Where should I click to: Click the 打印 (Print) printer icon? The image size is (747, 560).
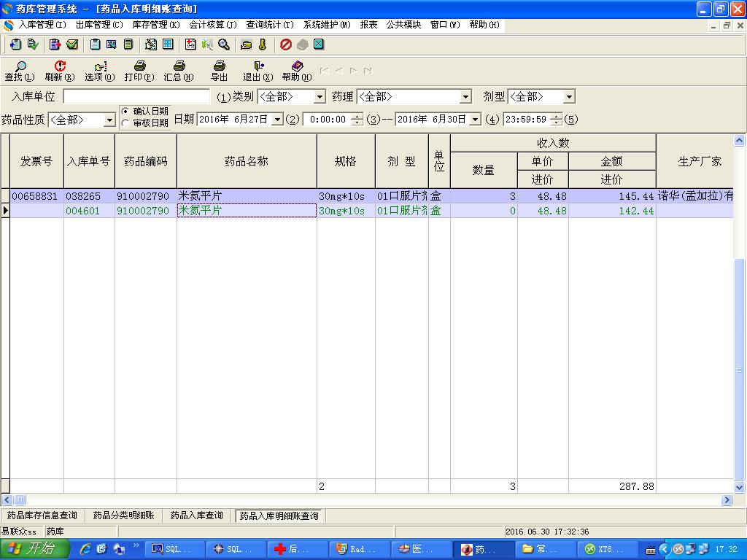tap(139, 66)
